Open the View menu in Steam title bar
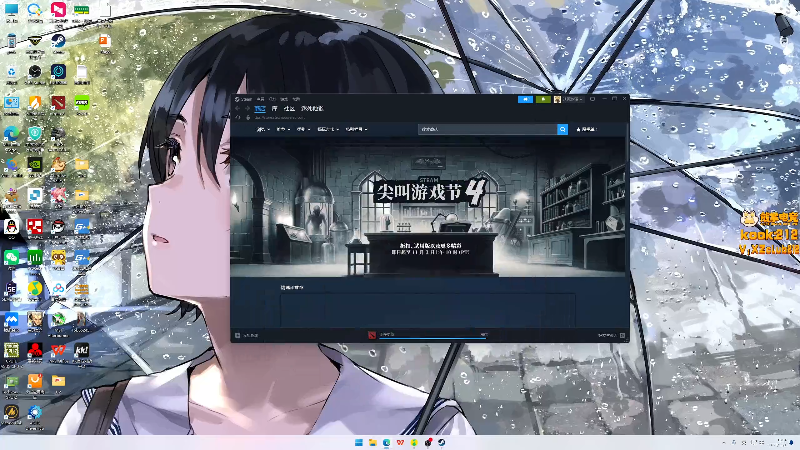Image resolution: width=800 pixels, height=450 pixels. pyautogui.click(x=261, y=99)
